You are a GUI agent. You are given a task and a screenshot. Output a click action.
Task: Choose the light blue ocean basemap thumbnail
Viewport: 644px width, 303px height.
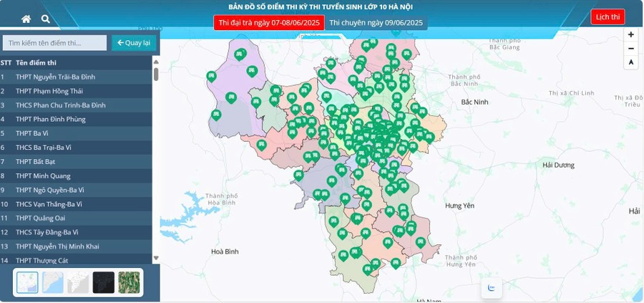pos(53,282)
